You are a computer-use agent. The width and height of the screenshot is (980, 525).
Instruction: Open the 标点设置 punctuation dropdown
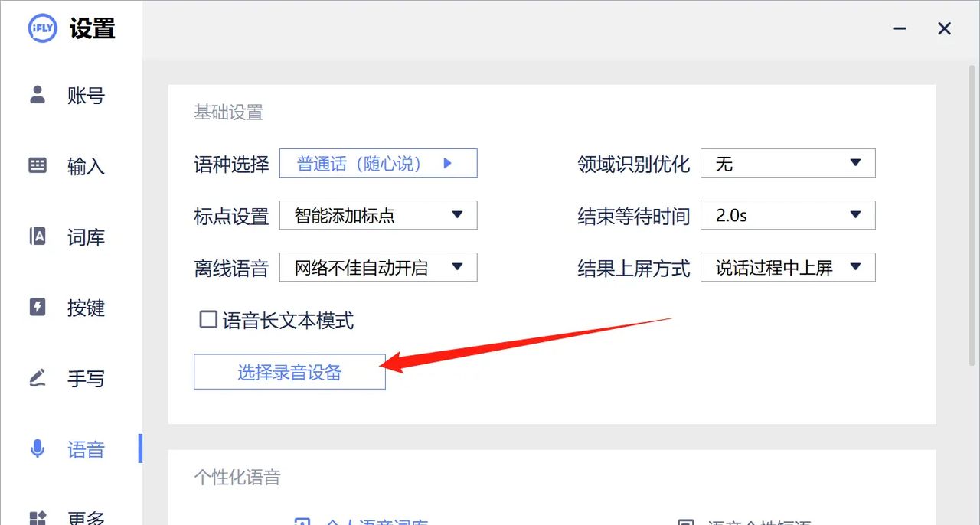click(x=378, y=215)
